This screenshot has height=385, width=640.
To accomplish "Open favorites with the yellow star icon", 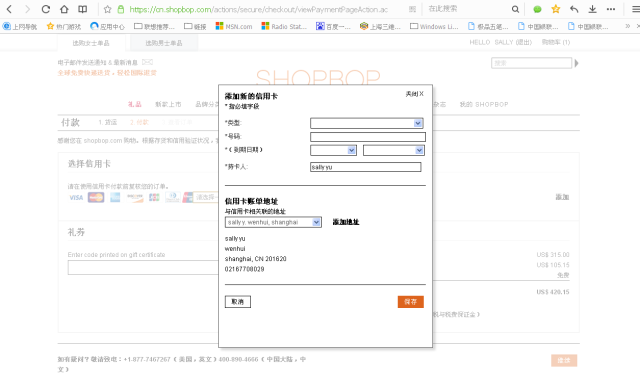I will point(556,9).
